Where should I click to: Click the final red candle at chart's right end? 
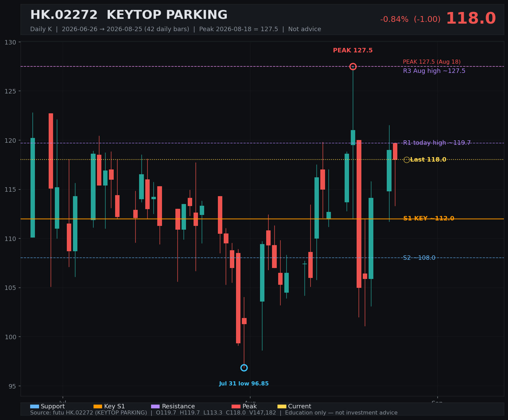click(x=395, y=151)
